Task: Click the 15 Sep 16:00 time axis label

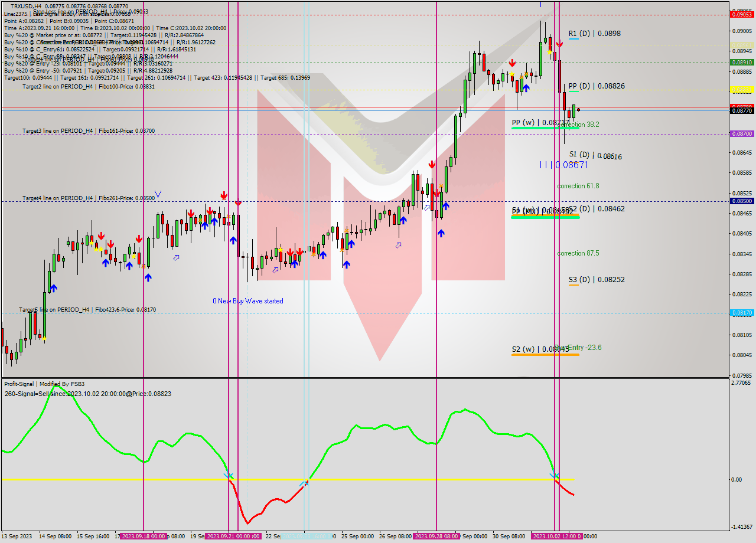Action: pos(93,537)
